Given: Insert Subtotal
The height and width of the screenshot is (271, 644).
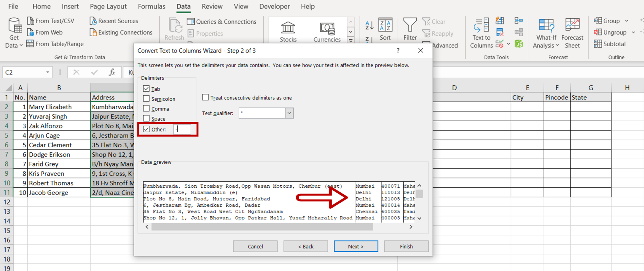Looking at the screenshot, I should (x=610, y=44).
